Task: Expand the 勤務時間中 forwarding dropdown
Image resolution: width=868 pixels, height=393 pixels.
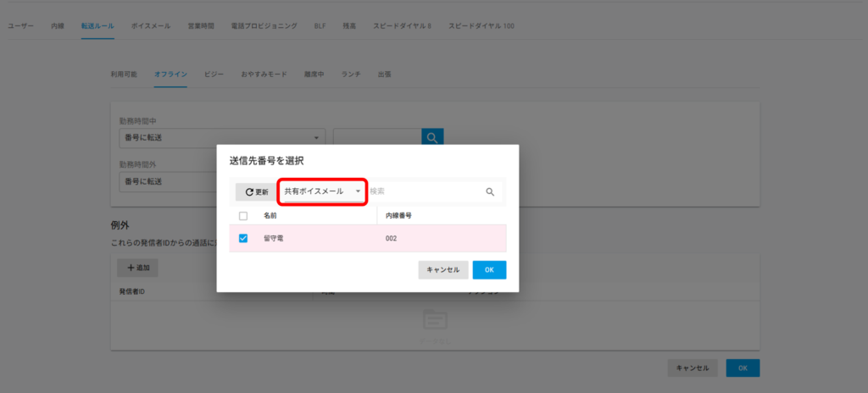Action: pos(222,137)
